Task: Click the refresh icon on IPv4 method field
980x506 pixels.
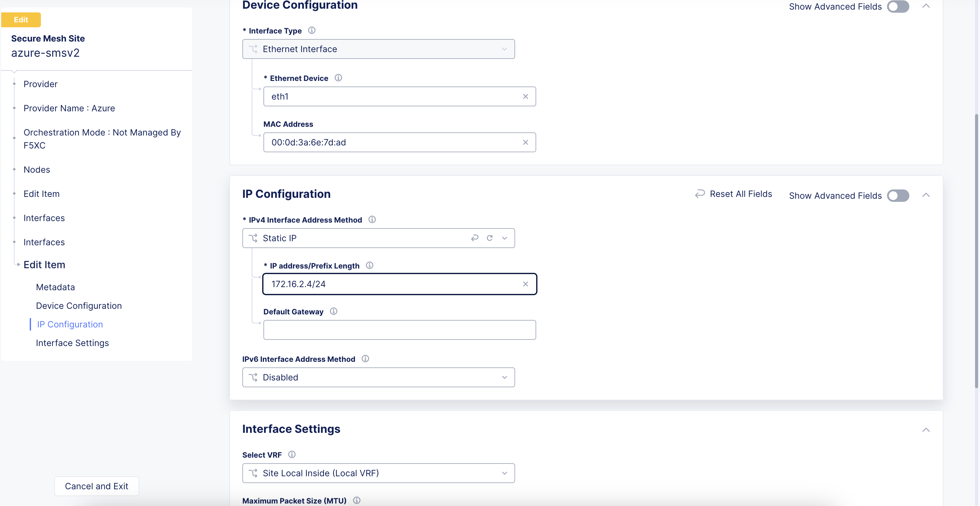Action: [x=490, y=238]
